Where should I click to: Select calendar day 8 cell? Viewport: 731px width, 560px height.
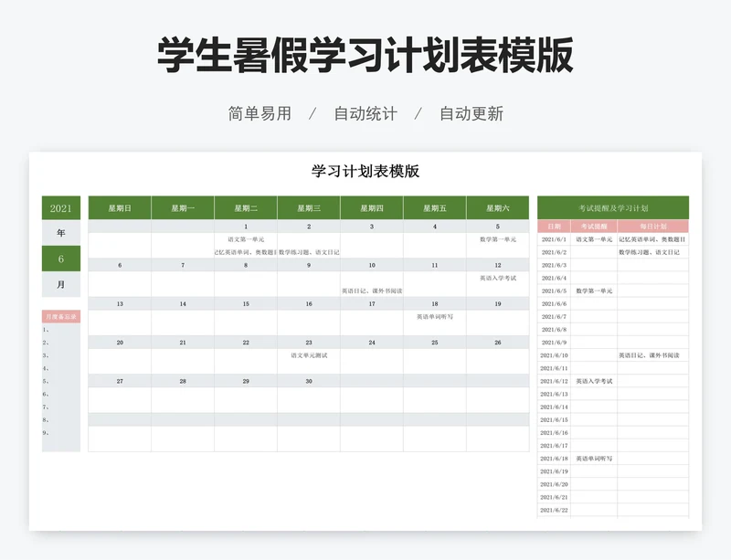click(246, 265)
